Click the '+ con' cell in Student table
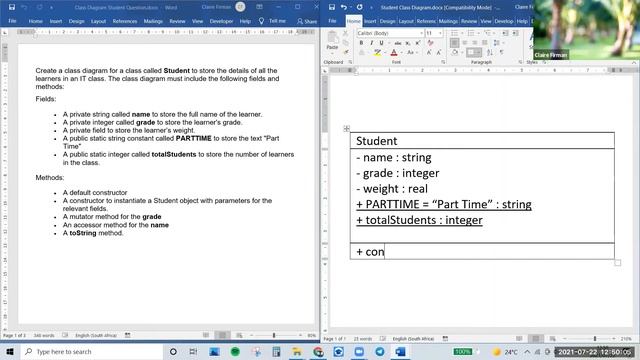The image size is (640, 360). coord(482,251)
